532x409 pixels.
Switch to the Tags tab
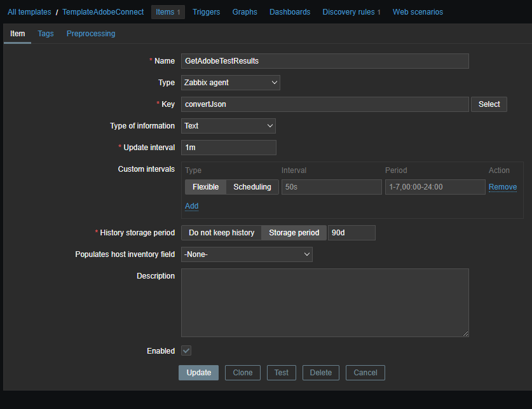click(x=46, y=34)
